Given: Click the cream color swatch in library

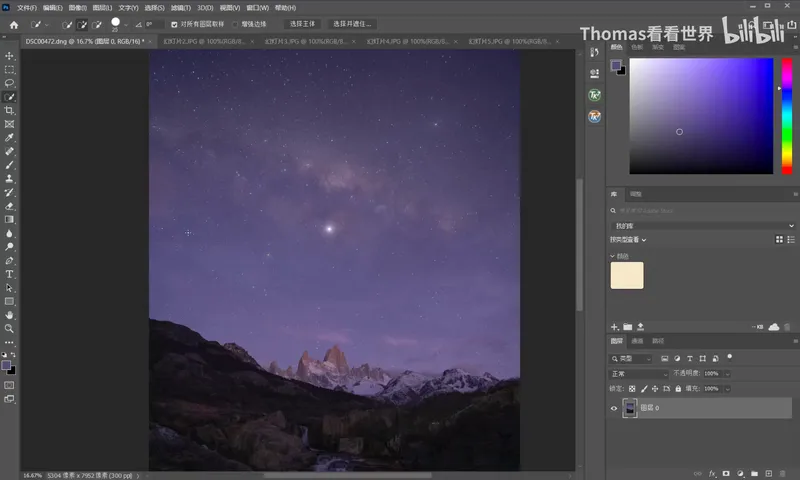Looking at the screenshot, I should (x=627, y=275).
